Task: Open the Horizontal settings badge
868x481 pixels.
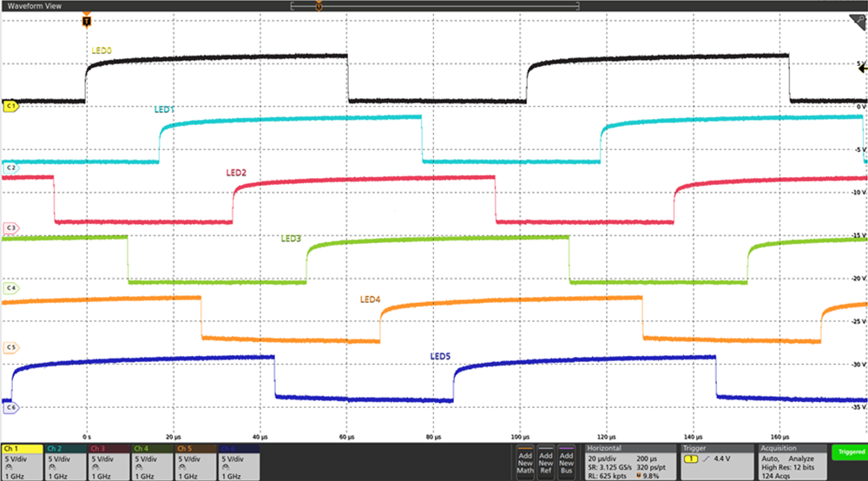Action: (630, 462)
